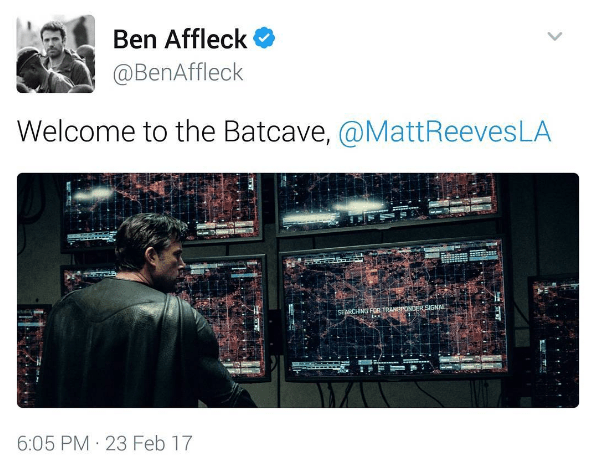Screen dimensions: 600x472
Task: Click the large map monitor showing the signal search
Action: pyautogui.click(x=394, y=310)
